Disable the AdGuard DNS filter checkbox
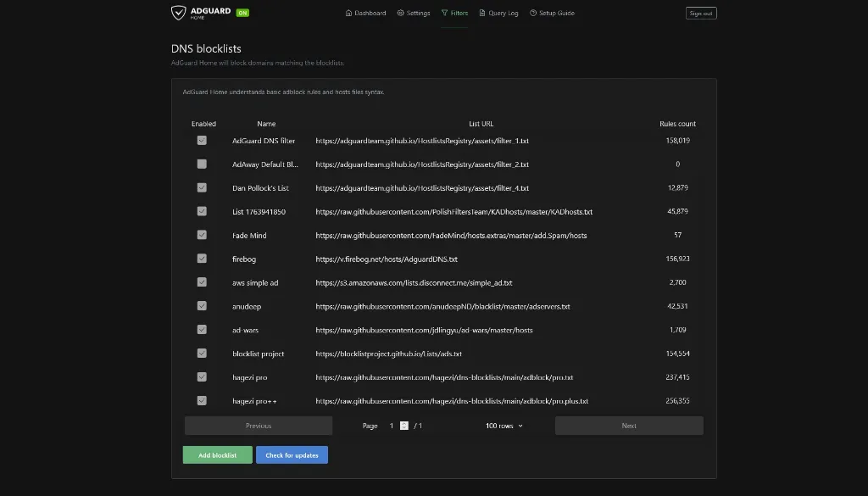This screenshot has width=868, height=496. (x=202, y=141)
